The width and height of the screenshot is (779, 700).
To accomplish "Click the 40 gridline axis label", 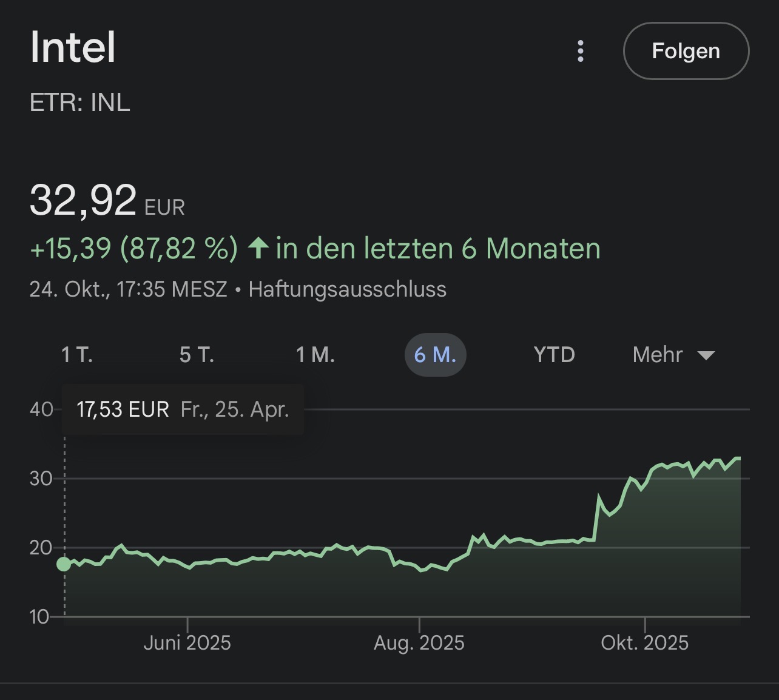I will (41, 409).
